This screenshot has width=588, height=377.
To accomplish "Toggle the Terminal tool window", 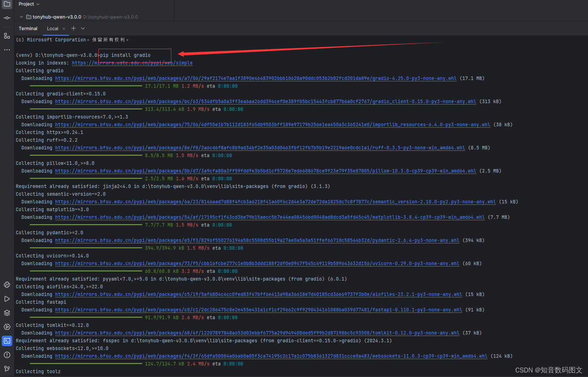I will tap(7, 341).
